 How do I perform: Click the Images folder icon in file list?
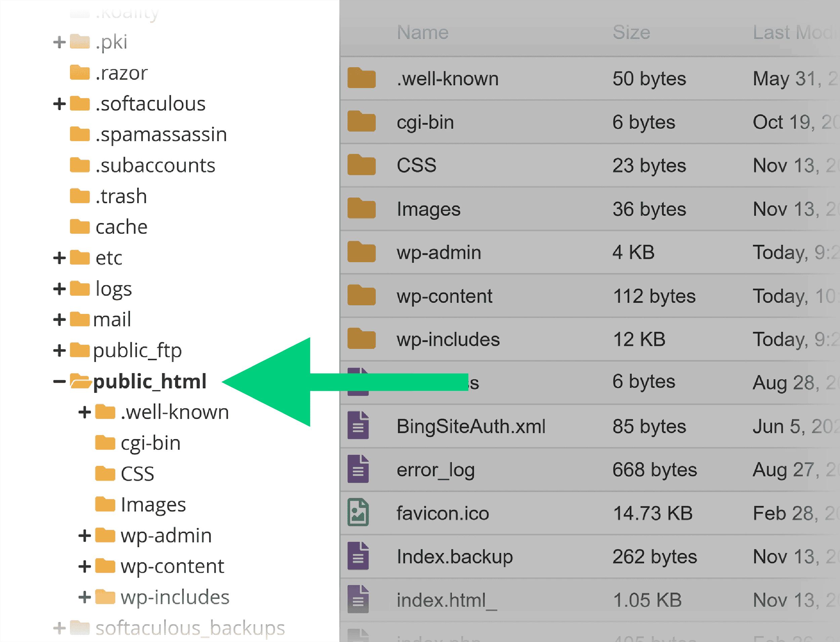(x=361, y=209)
